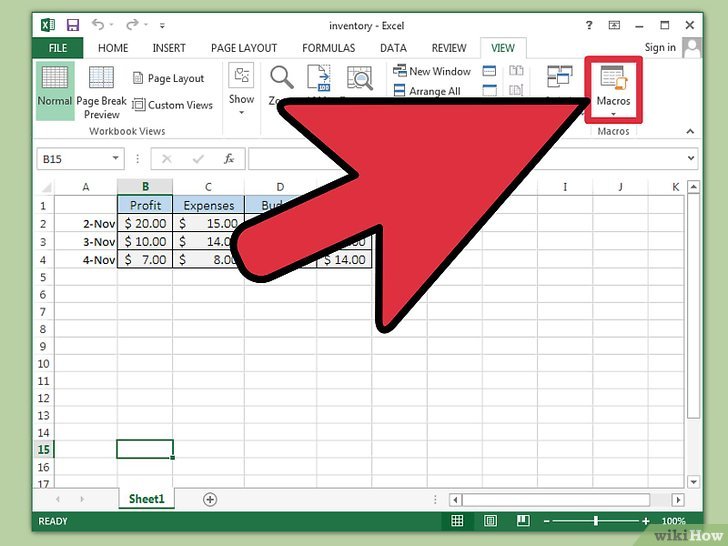
Task: Click horizontal scrollbar left arrow
Action: click(x=455, y=500)
